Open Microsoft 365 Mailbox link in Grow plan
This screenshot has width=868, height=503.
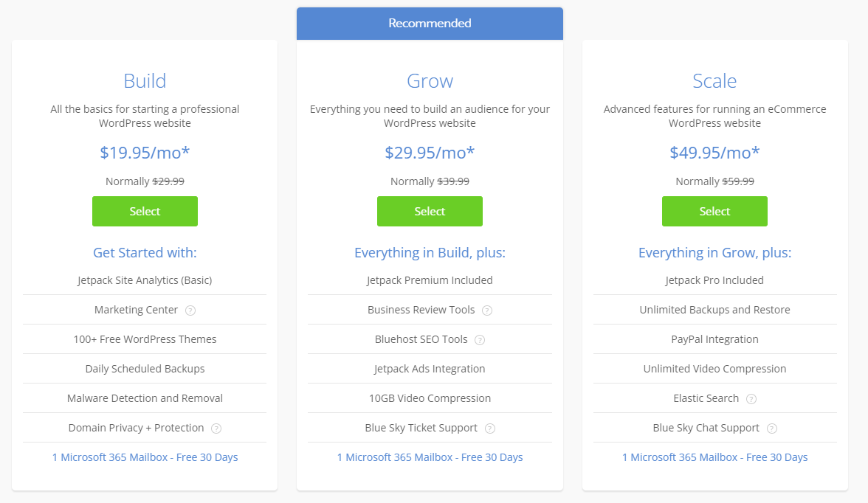[x=430, y=457]
